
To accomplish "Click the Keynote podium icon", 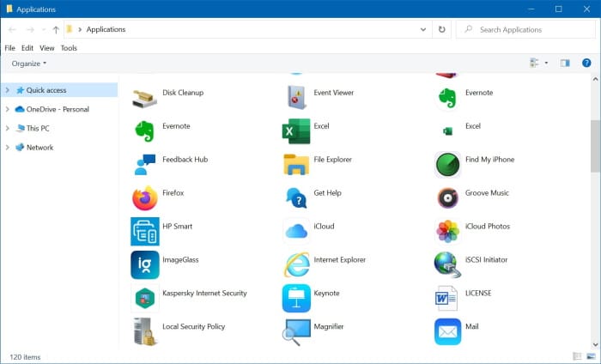I will (296, 298).
